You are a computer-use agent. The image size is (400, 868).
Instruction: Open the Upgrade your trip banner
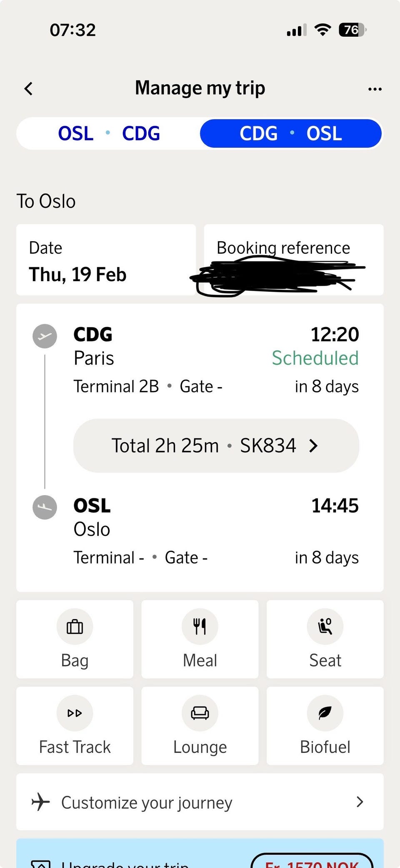125,862
